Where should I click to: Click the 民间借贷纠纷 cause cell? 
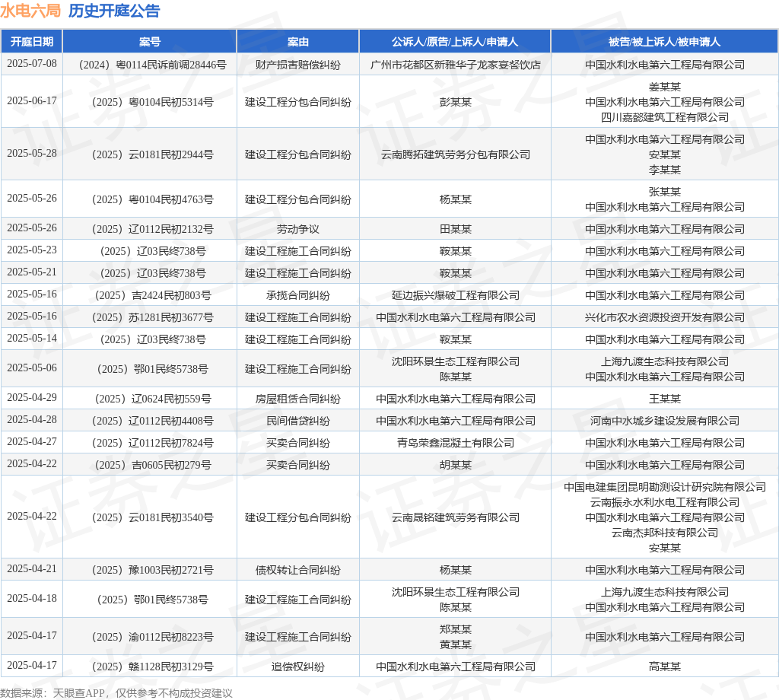click(298, 422)
